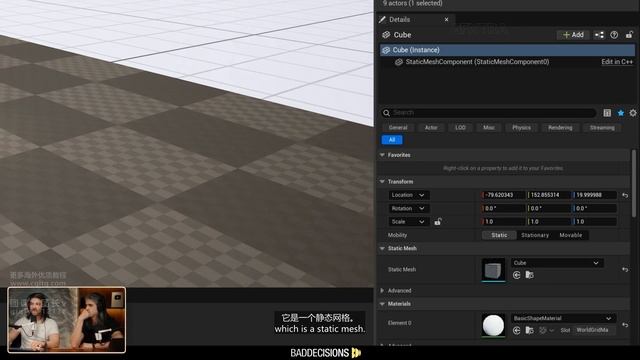Browse to Static Mesh in Content Browser icon
Screen dimensions: 640x360
(x=529, y=276)
